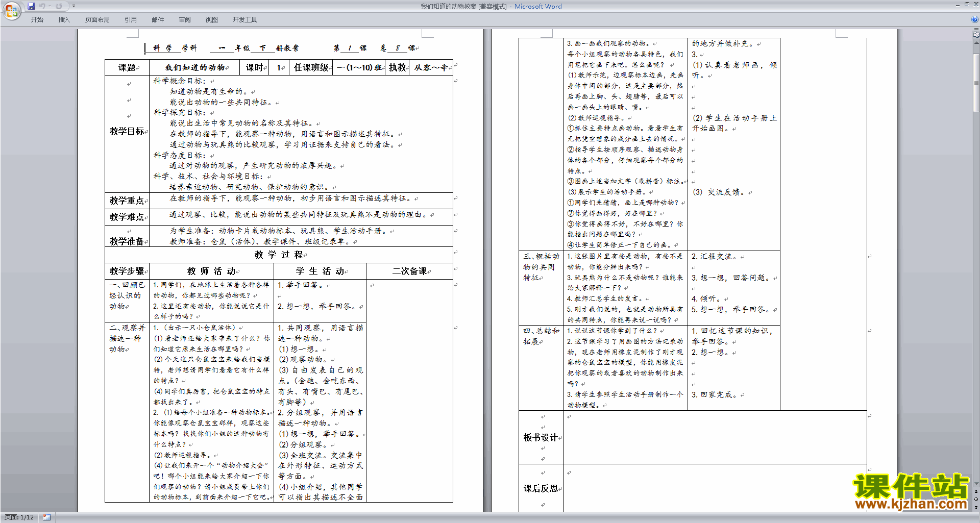
Task: Open the 审阅 ribbon tab
Action: coord(185,19)
